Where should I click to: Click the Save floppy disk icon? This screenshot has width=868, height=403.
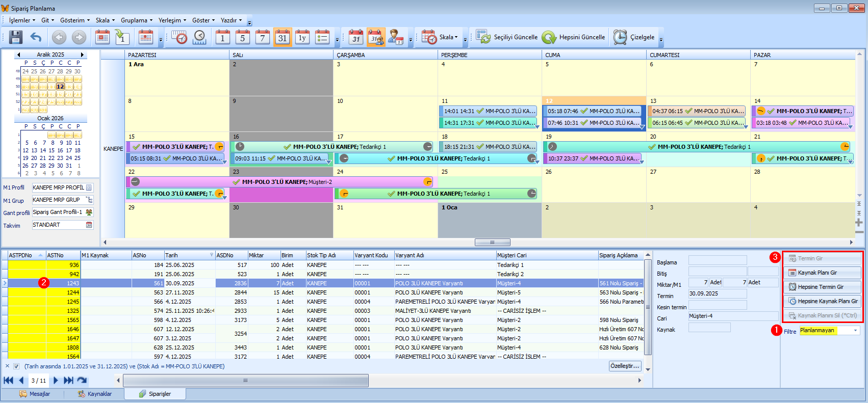point(16,37)
